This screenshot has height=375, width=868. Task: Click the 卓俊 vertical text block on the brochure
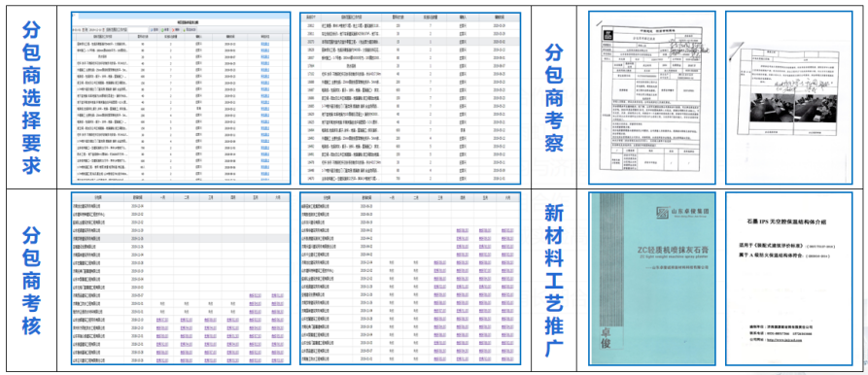[607, 338]
